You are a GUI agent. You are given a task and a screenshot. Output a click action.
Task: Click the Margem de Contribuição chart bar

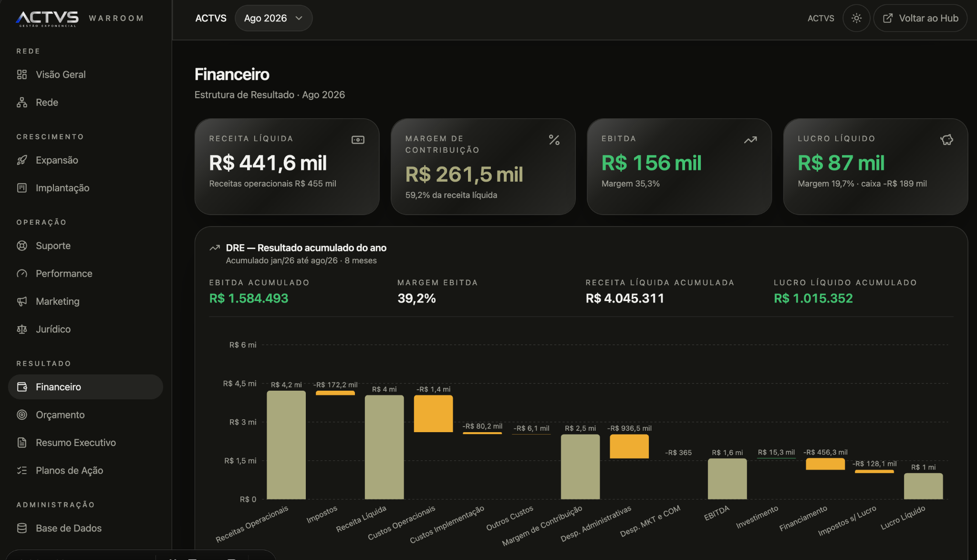point(580,467)
